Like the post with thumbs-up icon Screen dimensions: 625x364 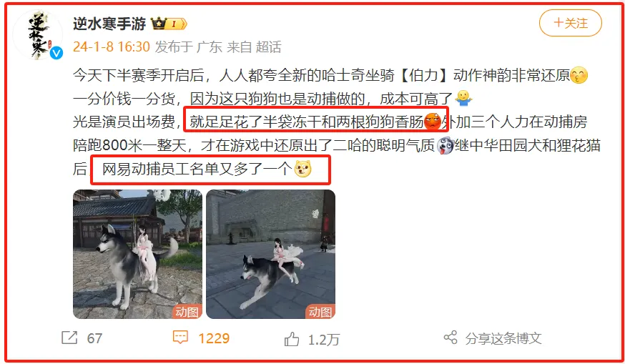(x=291, y=339)
